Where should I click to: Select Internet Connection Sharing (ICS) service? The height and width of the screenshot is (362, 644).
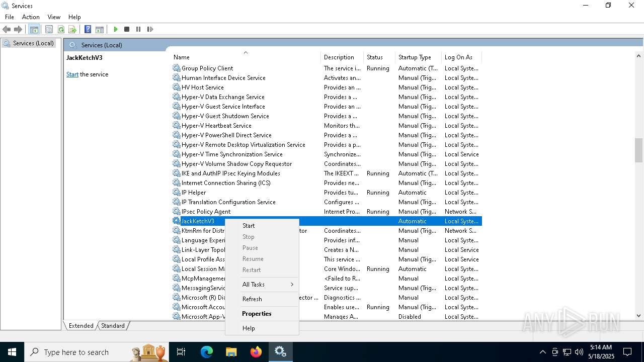(x=327, y=183)
